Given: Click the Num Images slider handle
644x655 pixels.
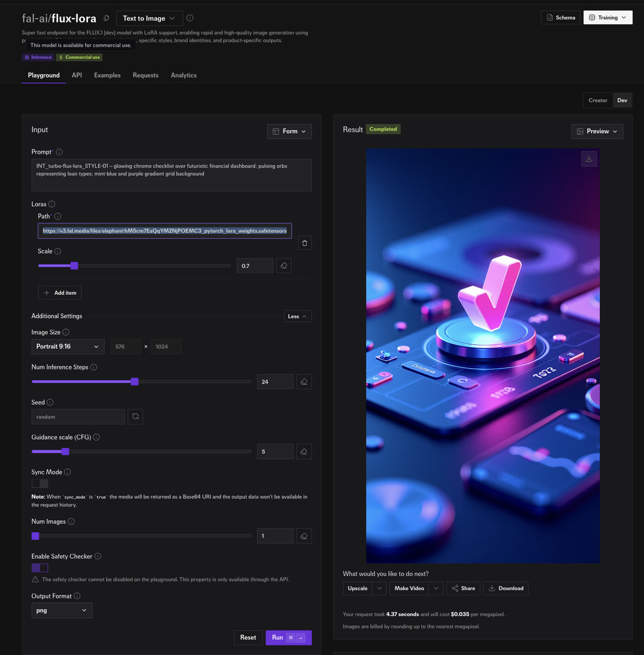Looking at the screenshot, I should pyautogui.click(x=35, y=536).
